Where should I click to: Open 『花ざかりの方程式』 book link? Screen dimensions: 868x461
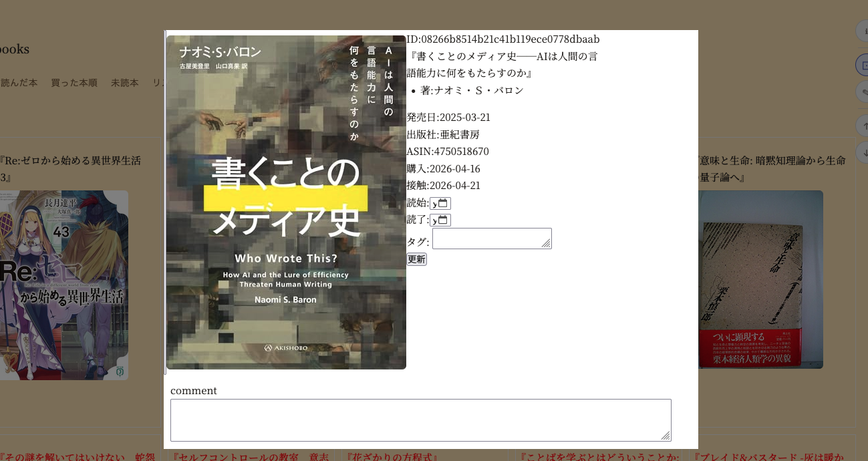pos(392,457)
